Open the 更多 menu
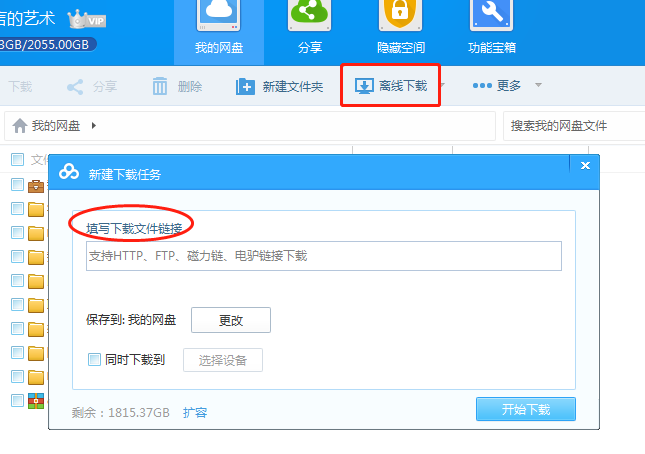The height and width of the screenshot is (454, 645). pyautogui.click(x=497, y=86)
